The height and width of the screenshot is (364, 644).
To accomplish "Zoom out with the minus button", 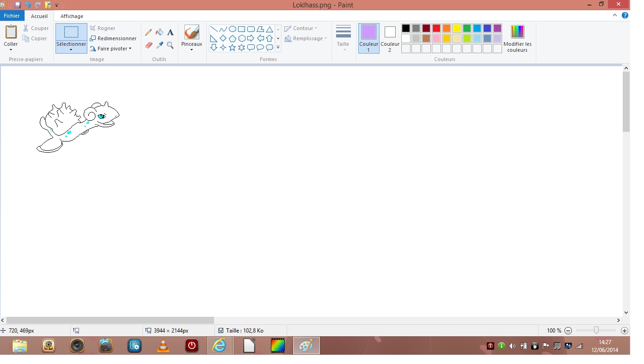I will pos(568,331).
